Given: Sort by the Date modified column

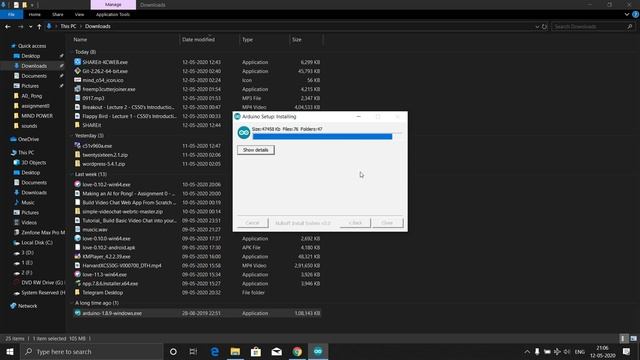Looking at the screenshot, I should pos(198,40).
